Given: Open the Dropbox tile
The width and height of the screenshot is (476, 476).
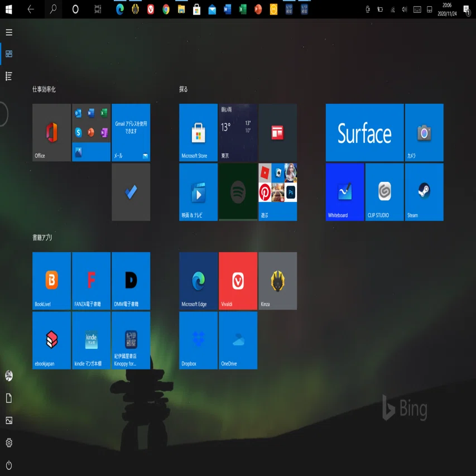Looking at the screenshot, I should [x=198, y=340].
